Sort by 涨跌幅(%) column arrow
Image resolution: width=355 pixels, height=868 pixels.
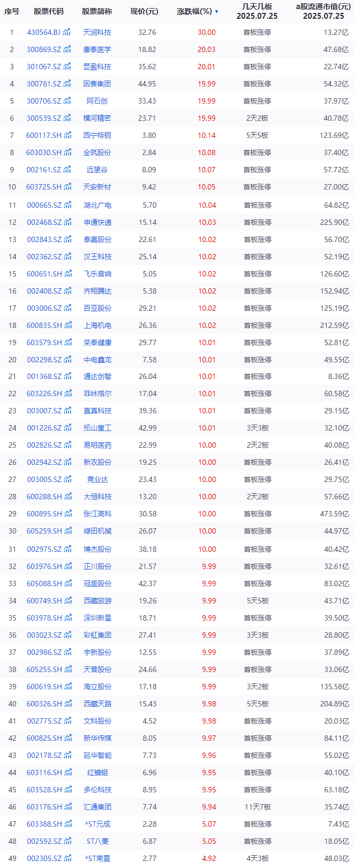click(x=217, y=11)
